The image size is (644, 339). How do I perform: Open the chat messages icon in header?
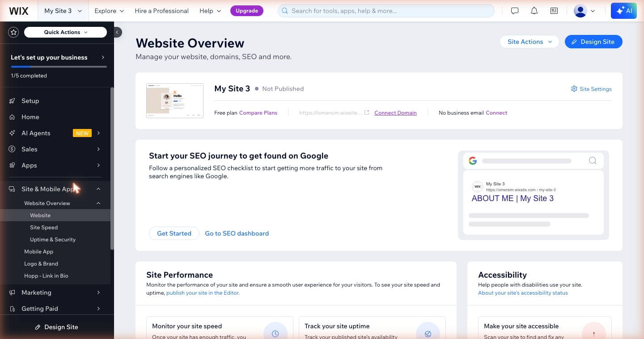[x=515, y=11]
